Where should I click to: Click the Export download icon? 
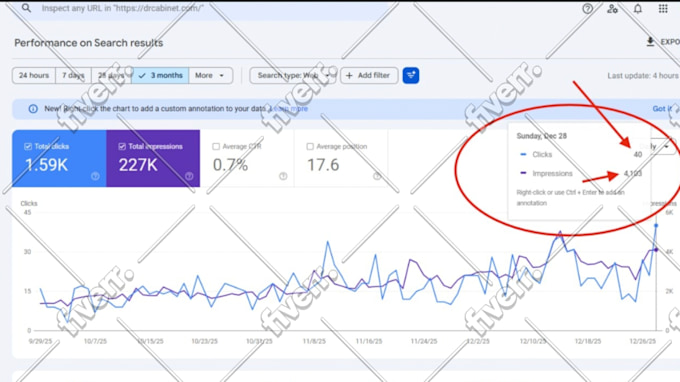click(x=650, y=42)
